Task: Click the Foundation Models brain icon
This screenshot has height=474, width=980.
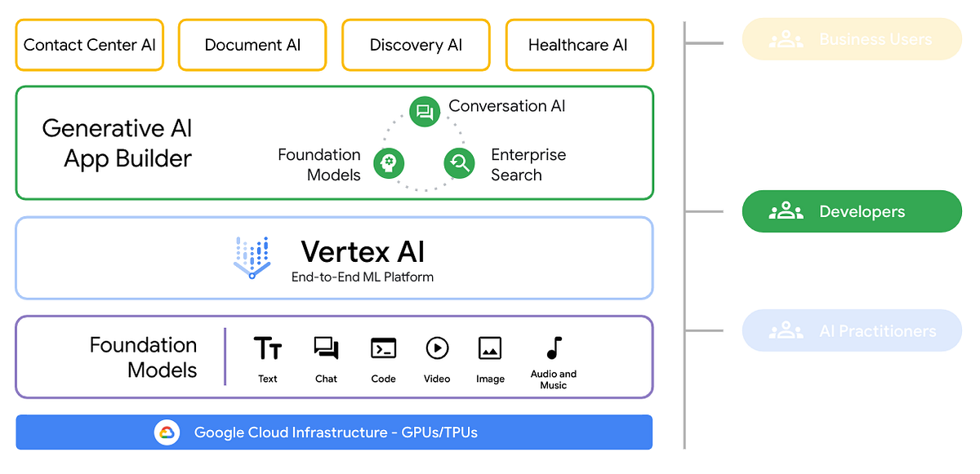Action: point(389,163)
